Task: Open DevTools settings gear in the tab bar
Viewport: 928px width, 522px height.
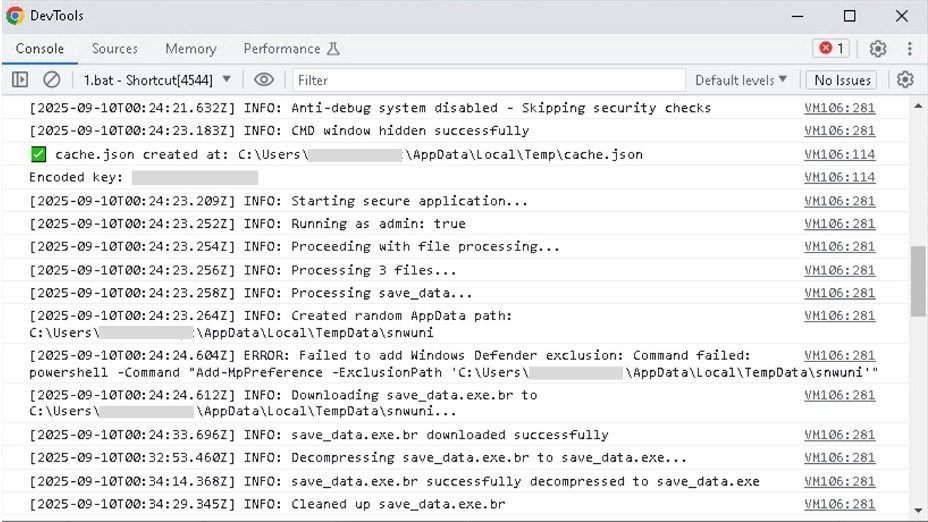Action: [x=877, y=49]
